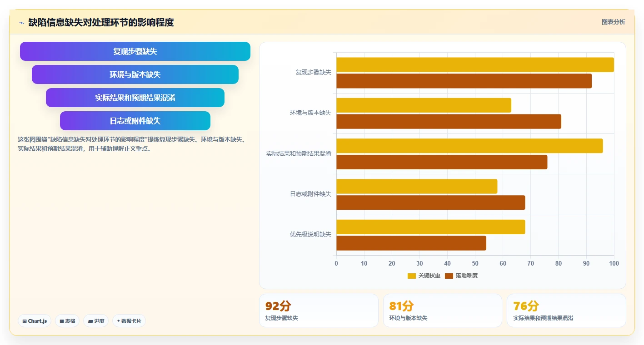Click the 环境与版本缺失 y-axis label in the chart
Screen dimensions: 644x345
pyautogui.click(x=311, y=113)
